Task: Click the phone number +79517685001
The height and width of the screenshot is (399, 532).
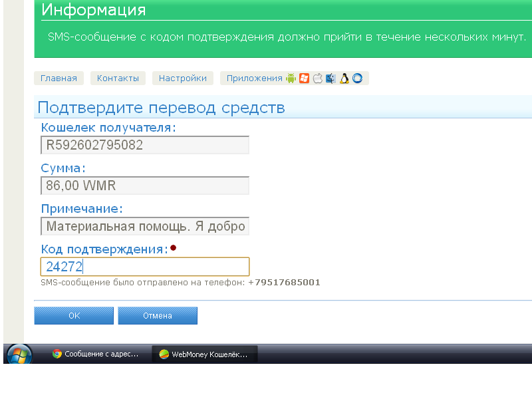Action: tap(285, 282)
